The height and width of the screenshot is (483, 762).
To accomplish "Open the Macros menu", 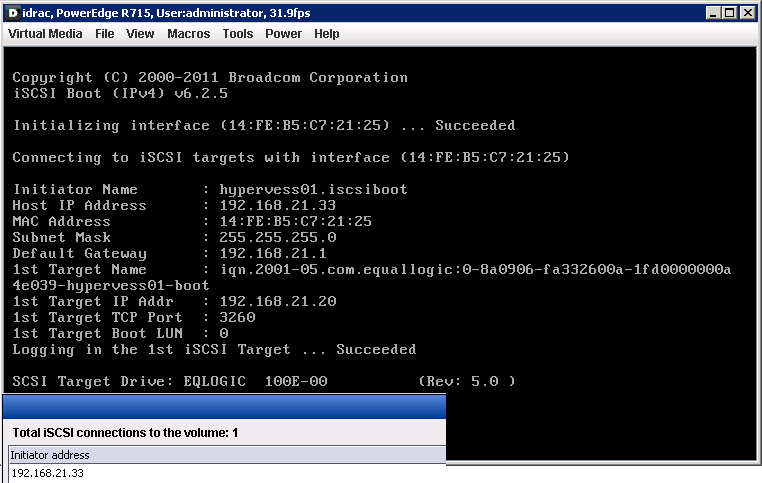I will click(188, 34).
